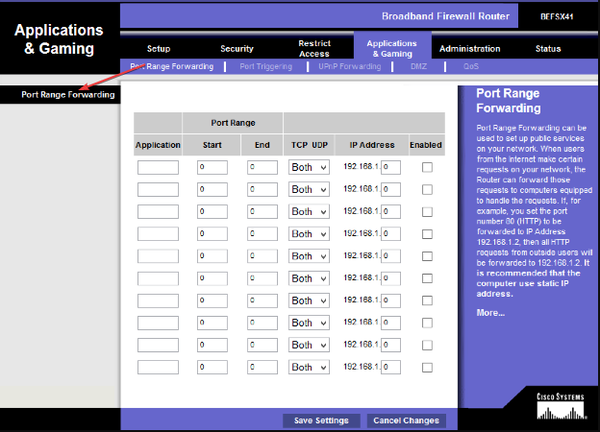Go to the DMZ sub-tab
This screenshot has width=600, height=432.
tap(418, 66)
